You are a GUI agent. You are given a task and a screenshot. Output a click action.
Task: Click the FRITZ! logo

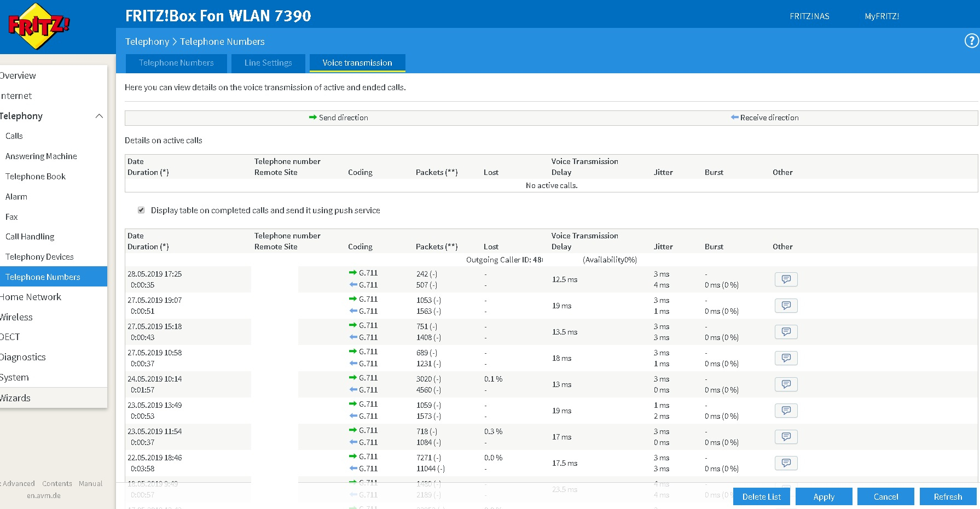point(39,26)
